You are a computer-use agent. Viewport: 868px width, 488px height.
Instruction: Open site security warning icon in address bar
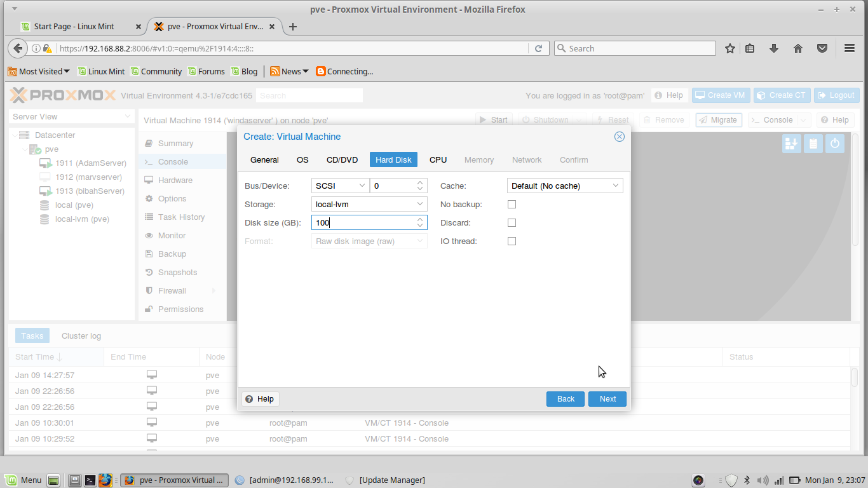coord(48,48)
